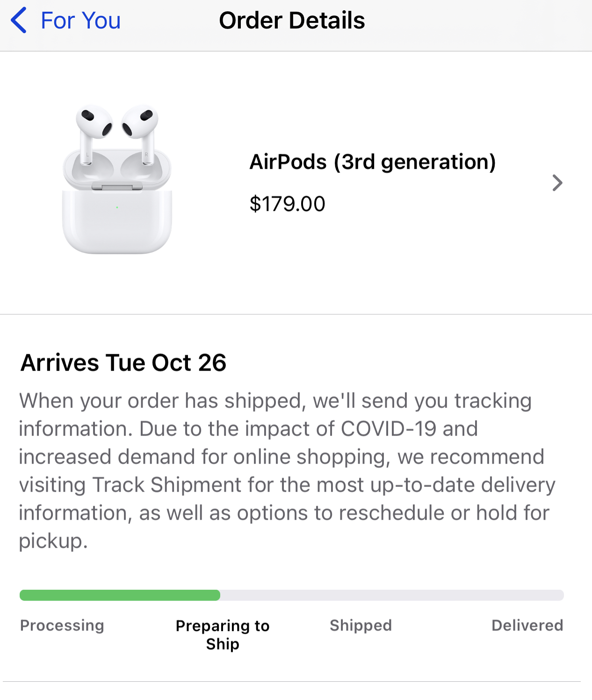Click the green filled part of the progress bar
The image size is (592, 700).
[x=120, y=595]
